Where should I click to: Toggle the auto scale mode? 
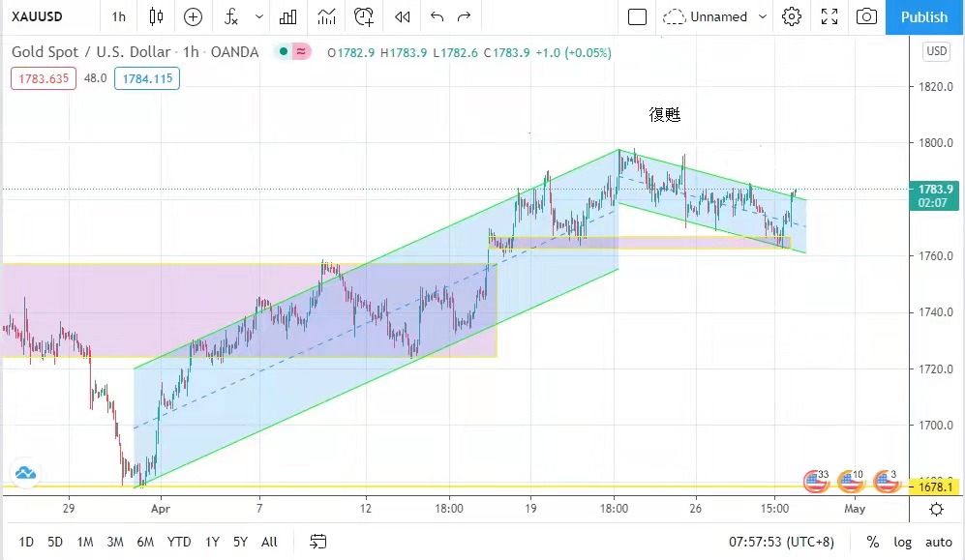point(938,542)
